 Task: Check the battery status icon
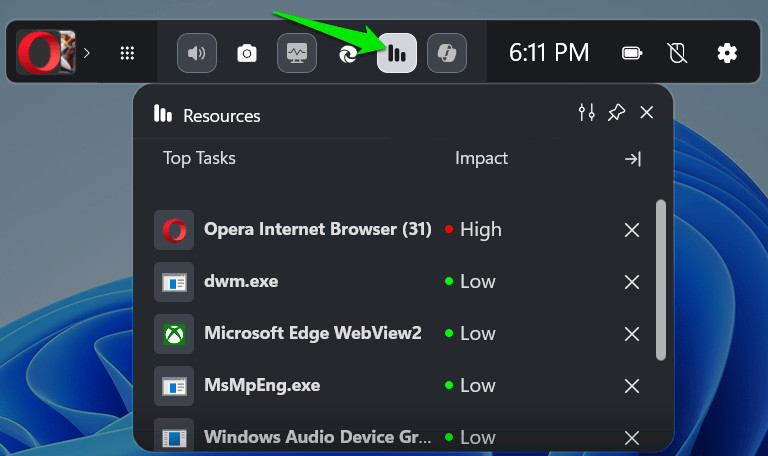tap(632, 53)
